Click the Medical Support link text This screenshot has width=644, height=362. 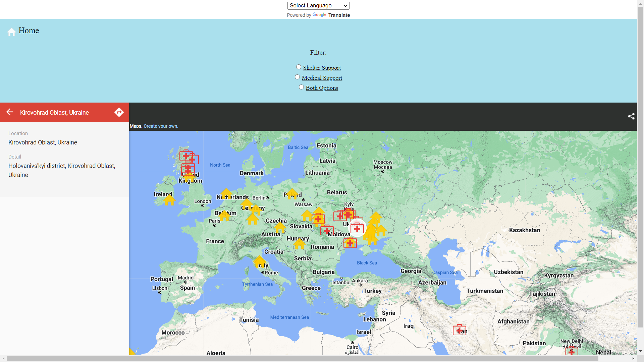tap(322, 78)
